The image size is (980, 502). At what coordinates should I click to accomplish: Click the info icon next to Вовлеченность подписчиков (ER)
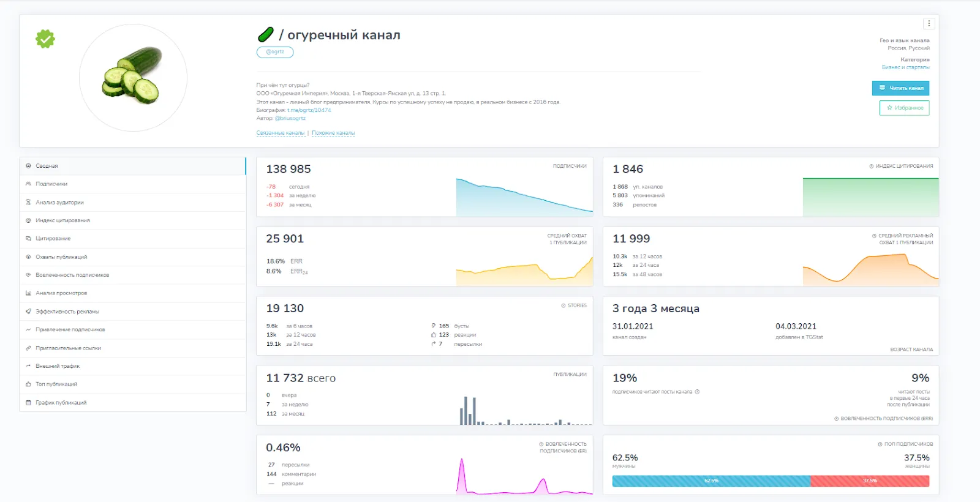541,444
